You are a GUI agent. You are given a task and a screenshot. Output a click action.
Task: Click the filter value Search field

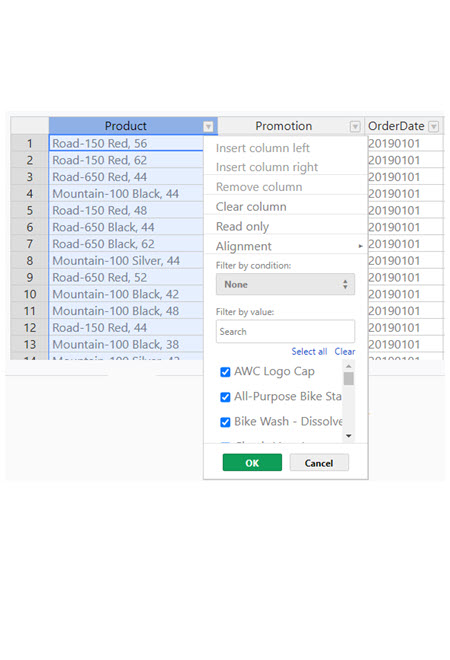click(285, 332)
